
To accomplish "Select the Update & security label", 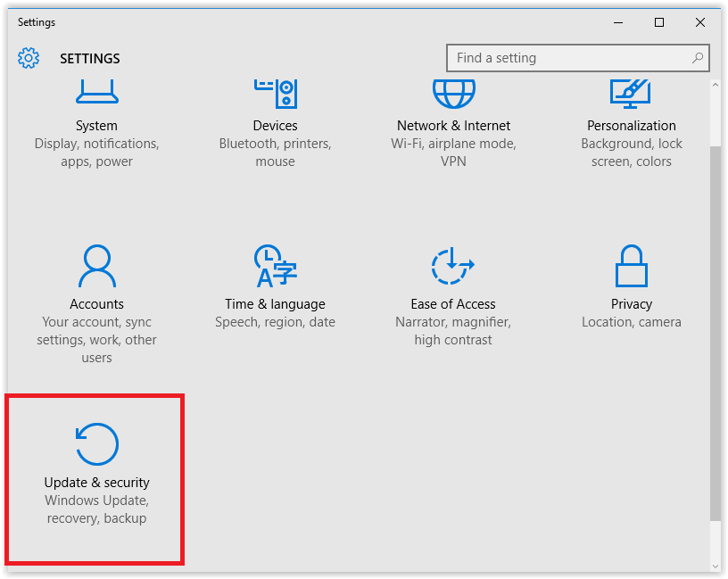I will click(x=97, y=483).
